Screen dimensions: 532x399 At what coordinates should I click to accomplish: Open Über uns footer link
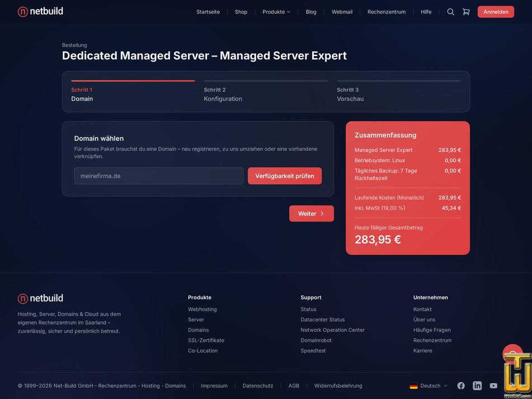click(x=424, y=320)
